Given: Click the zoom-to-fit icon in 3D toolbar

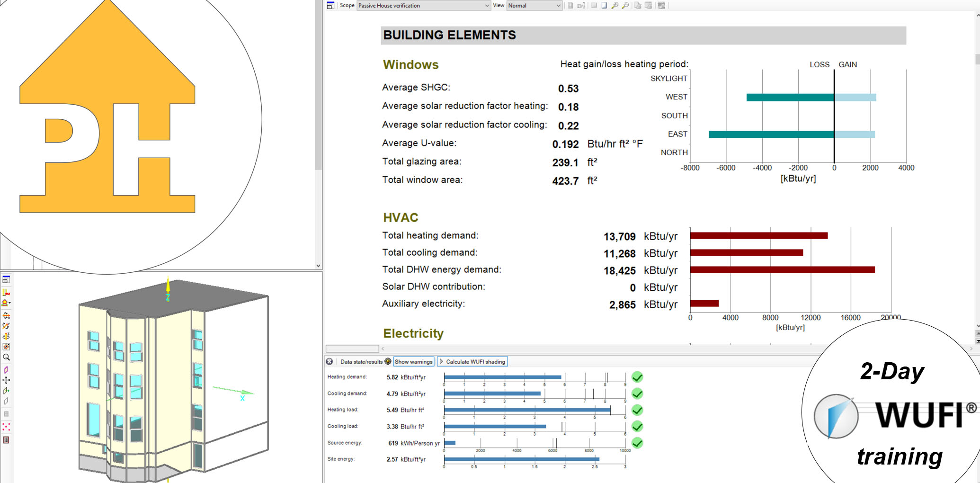Looking at the screenshot, I should (x=6, y=347).
